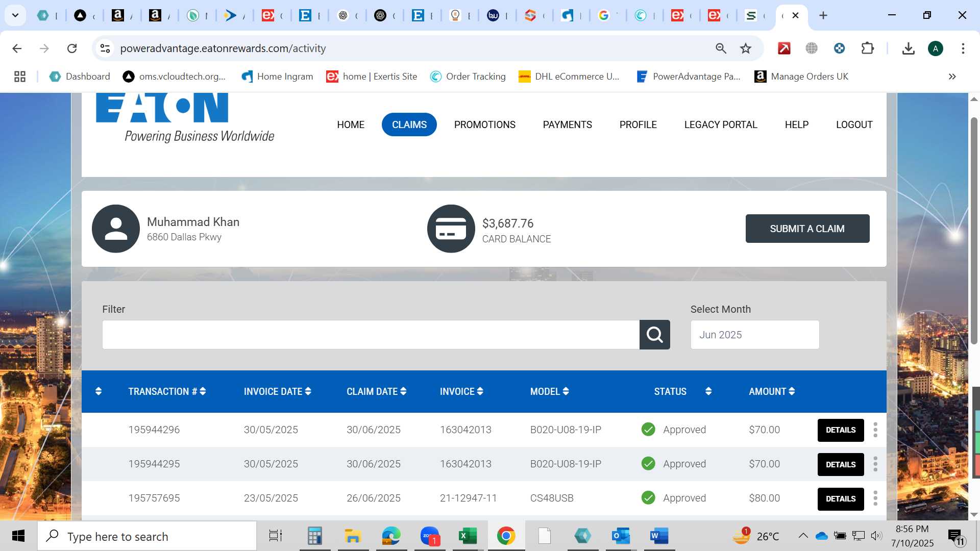Open the Home Ingram bookmark
The height and width of the screenshot is (551, 980).
pyautogui.click(x=277, y=77)
